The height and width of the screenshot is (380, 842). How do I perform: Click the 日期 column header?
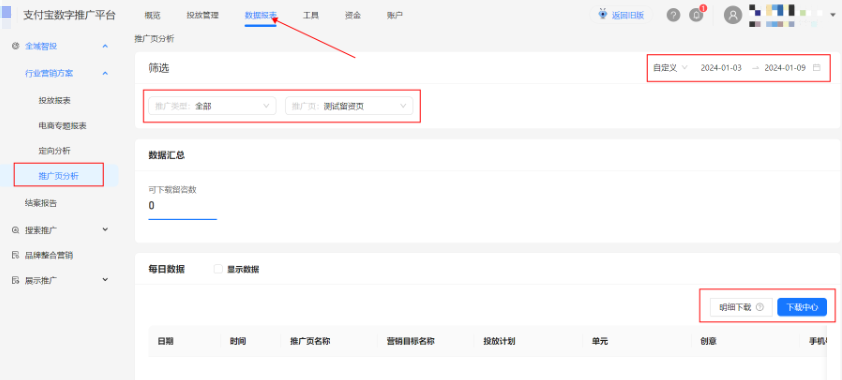[x=165, y=341]
